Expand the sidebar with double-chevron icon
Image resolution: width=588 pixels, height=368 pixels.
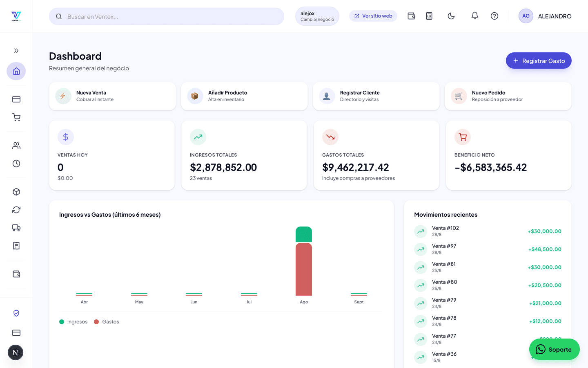(x=16, y=51)
